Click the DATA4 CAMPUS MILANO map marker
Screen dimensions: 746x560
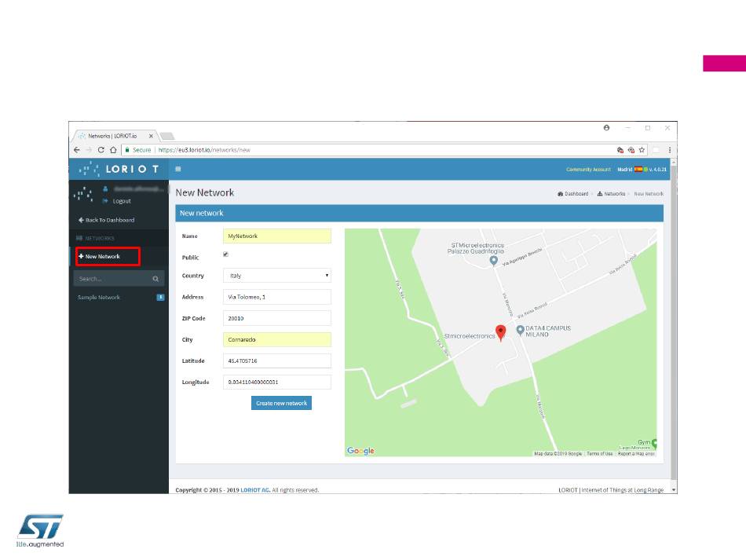click(520, 330)
